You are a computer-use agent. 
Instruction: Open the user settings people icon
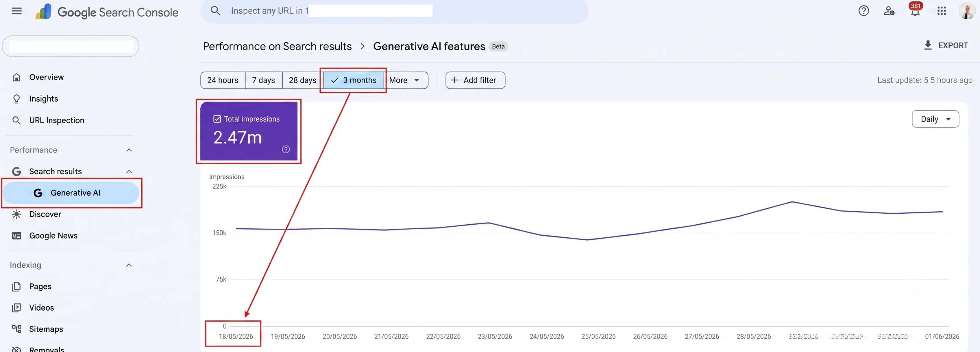click(889, 11)
